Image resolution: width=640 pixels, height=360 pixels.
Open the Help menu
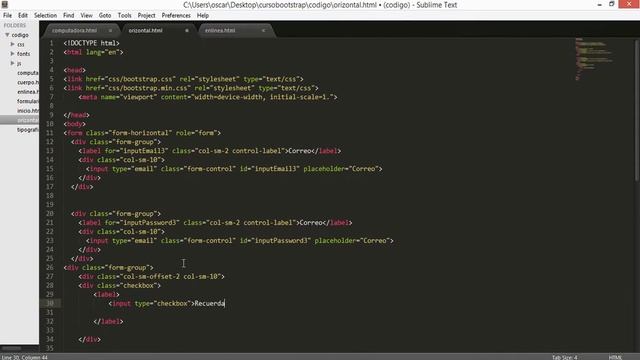tap(203, 16)
